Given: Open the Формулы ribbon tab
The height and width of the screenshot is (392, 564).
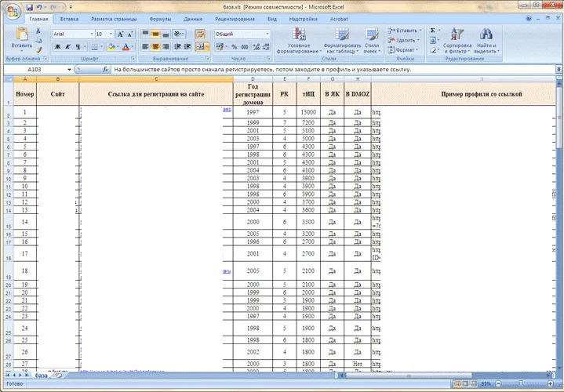Looking at the screenshot, I should coord(160,17).
